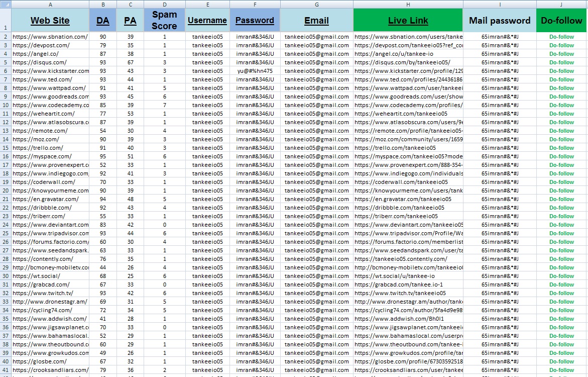This screenshot has width=588, height=377.
Task: Select the "Mail password" header cell
Action: 500,21
